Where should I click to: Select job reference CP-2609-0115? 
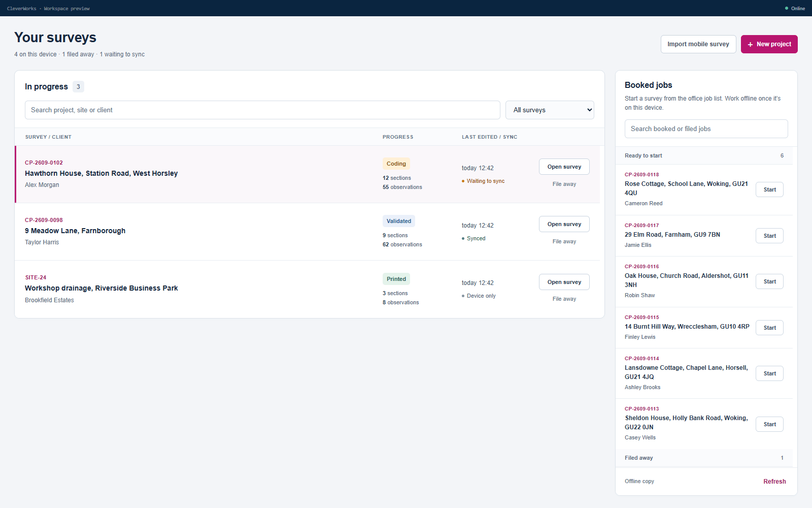click(x=642, y=317)
